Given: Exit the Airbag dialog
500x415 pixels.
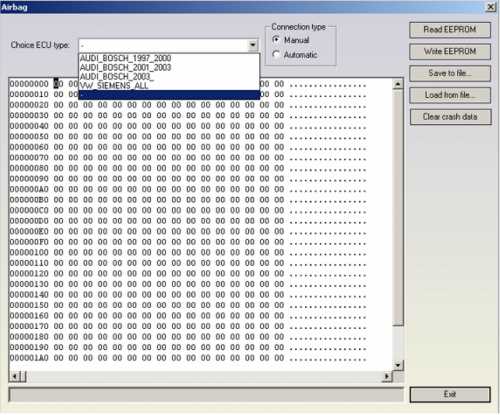Looking at the screenshot, I should pyautogui.click(x=450, y=395).
